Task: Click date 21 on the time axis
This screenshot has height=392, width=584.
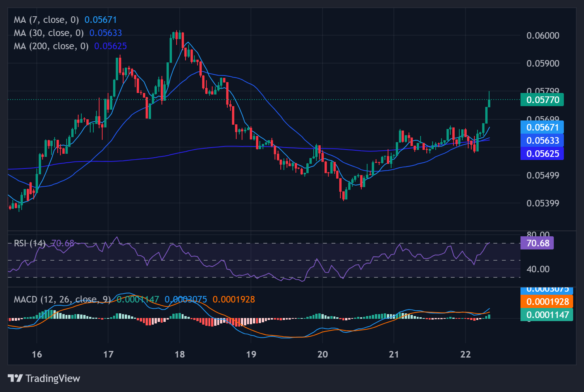Action: [394, 354]
